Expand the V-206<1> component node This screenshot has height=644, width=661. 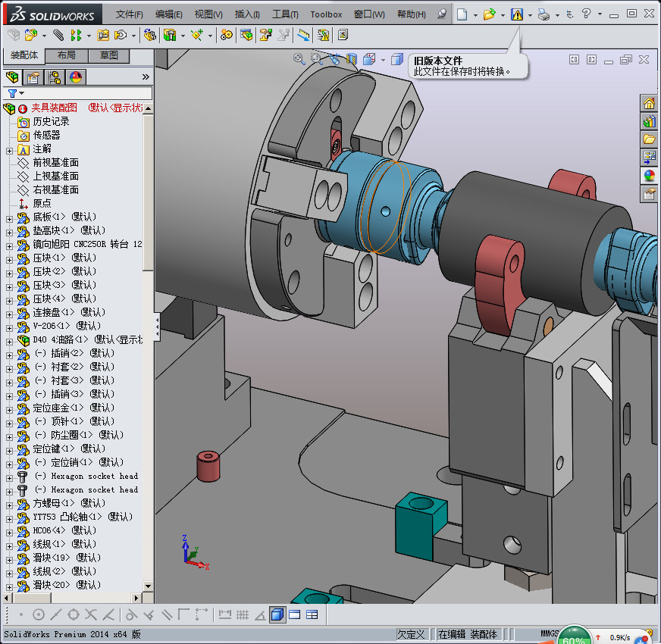[9, 328]
